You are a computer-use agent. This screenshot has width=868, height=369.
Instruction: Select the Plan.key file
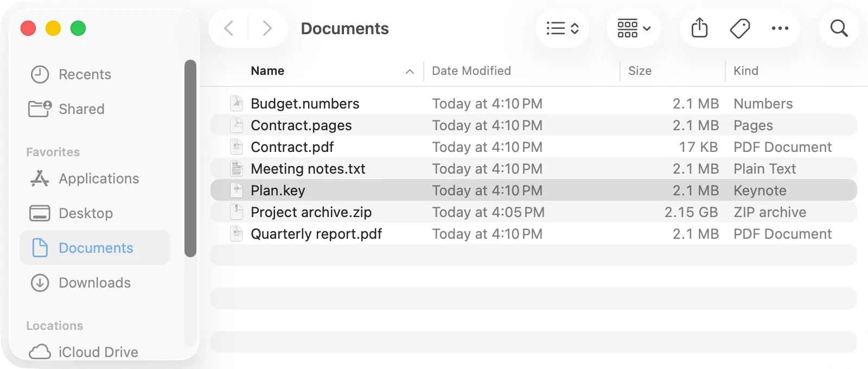[534, 190]
